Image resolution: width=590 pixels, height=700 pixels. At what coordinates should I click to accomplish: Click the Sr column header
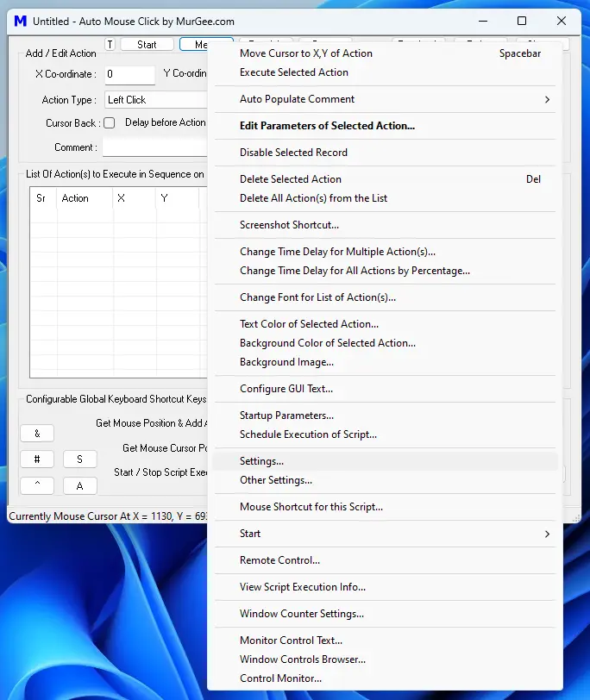coord(43,198)
